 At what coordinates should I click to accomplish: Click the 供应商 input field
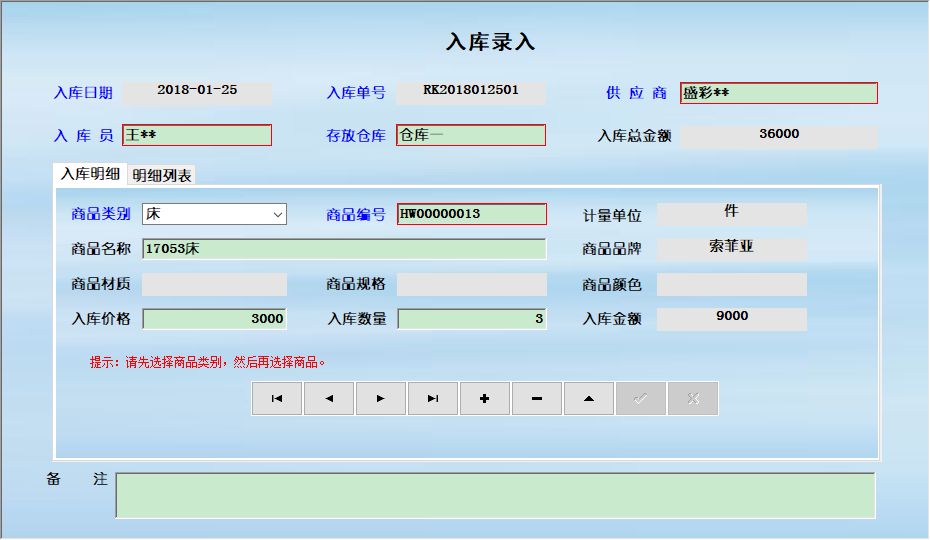(778, 93)
